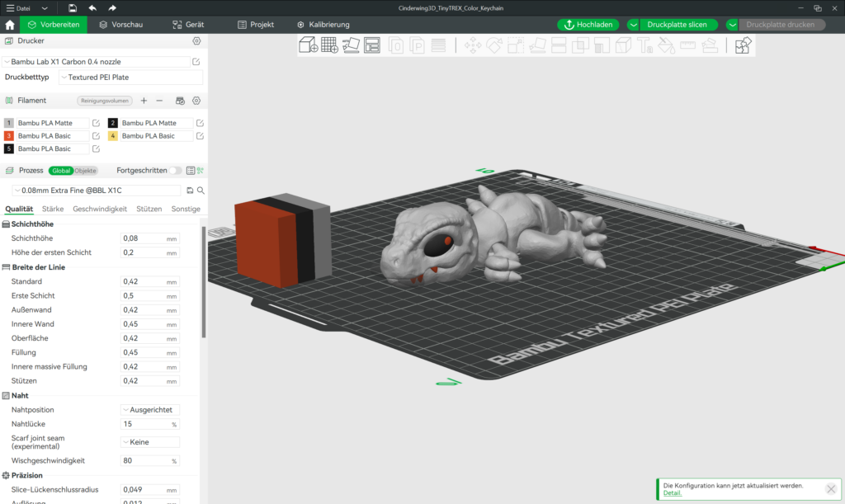Screen dimensions: 845x504
Task: Open the Druckbetttyp Textured PEI Plate dropdown
Action: (x=131, y=78)
